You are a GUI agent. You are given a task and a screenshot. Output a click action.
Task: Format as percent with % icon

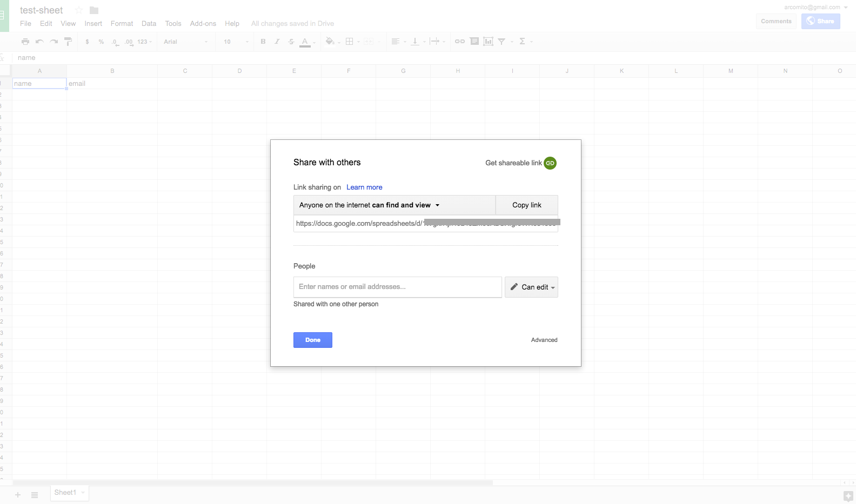[x=101, y=42]
